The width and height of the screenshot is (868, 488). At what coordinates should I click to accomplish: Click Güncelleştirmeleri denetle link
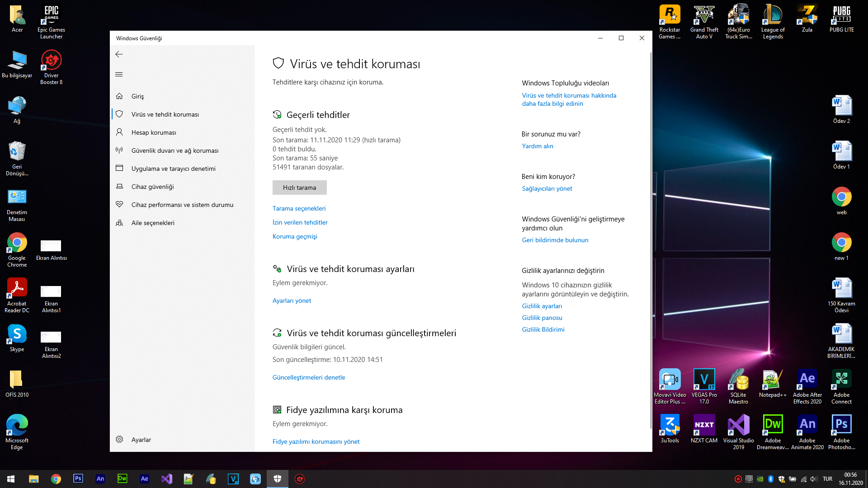pyautogui.click(x=309, y=377)
